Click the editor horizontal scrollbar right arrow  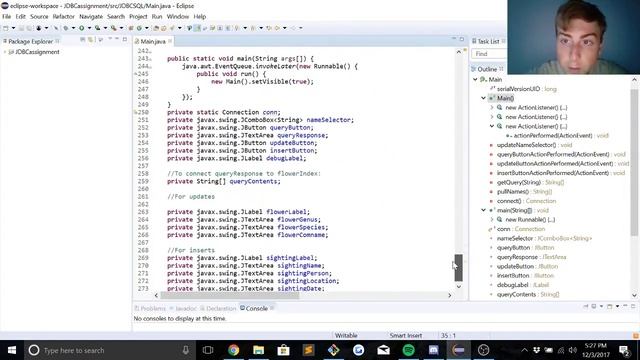tap(450, 295)
